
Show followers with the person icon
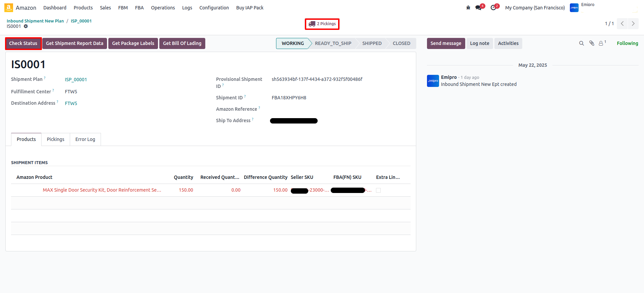pos(601,43)
